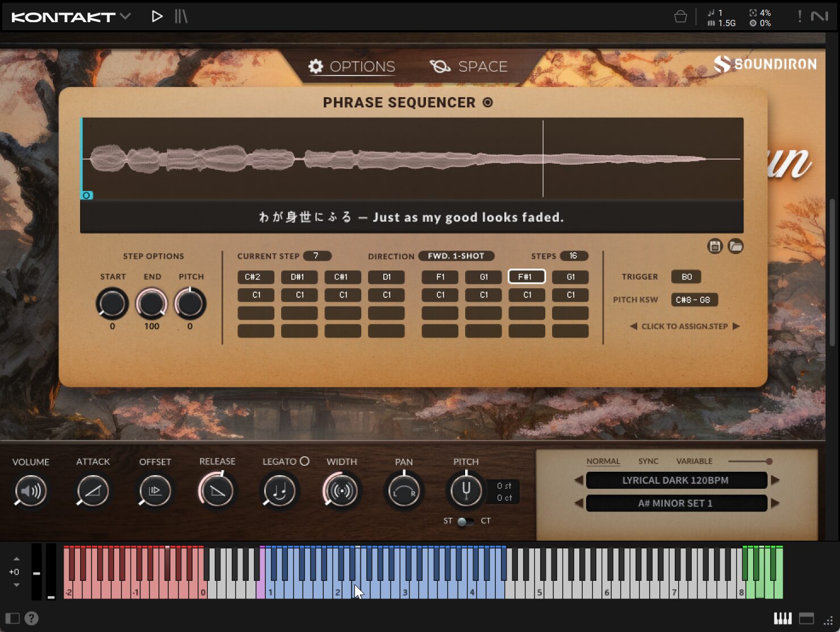Click the Native Instruments logo icon
840x632 pixels.
[819, 16]
